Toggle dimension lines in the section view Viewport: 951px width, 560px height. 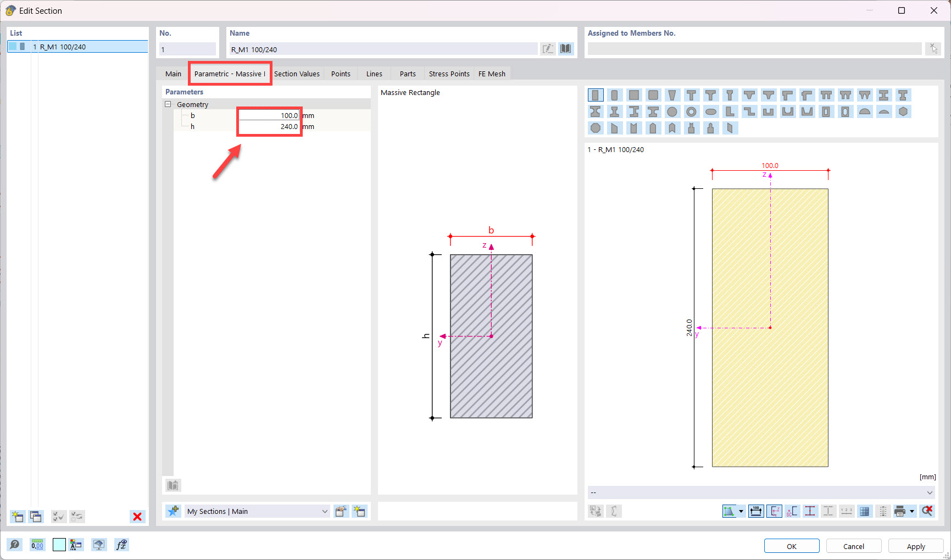[x=755, y=511]
